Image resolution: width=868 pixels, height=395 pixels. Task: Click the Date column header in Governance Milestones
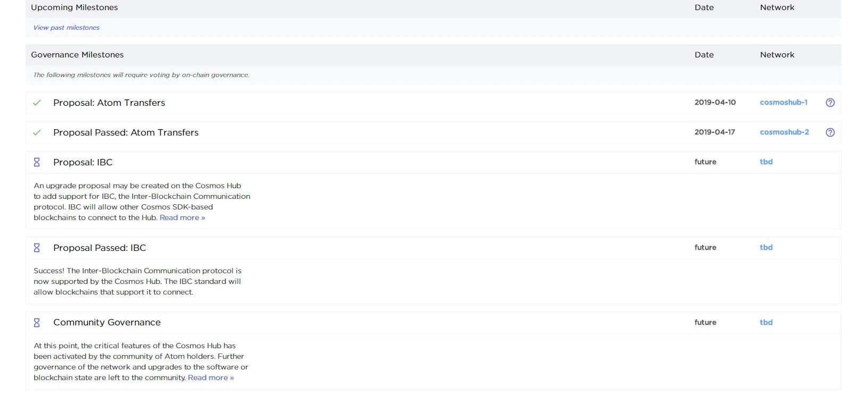[x=704, y=55]
